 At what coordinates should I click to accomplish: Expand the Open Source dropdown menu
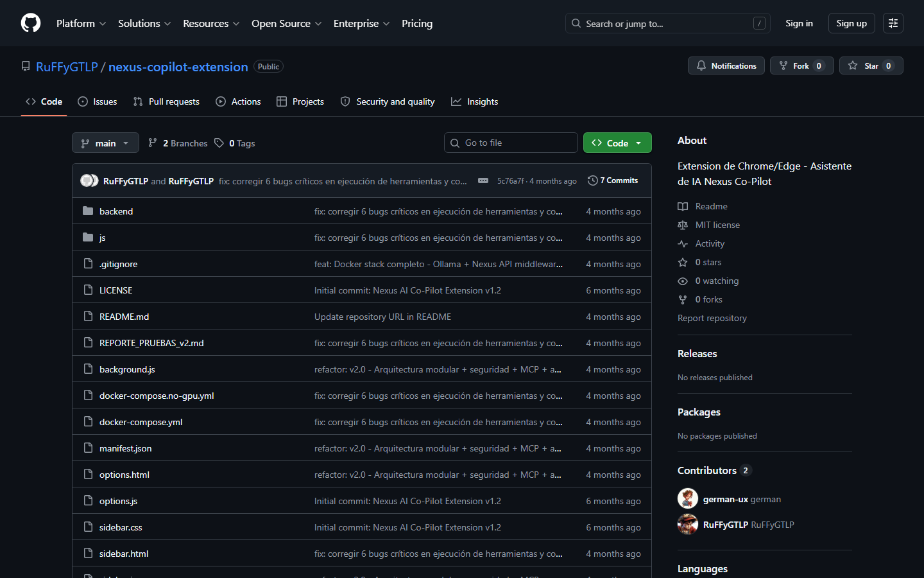coord(286,23)
